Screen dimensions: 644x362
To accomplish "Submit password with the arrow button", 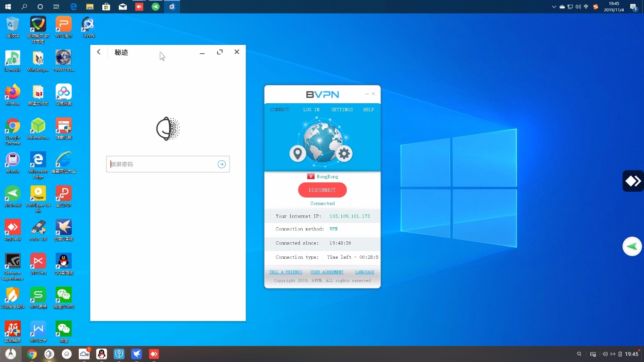I will coord(222,164).
